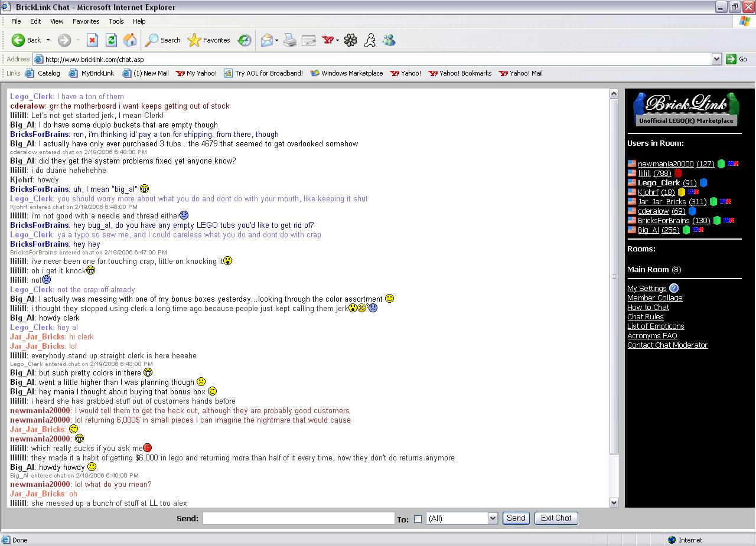This screenshot has height=546, width=756.
Task: Open the (All) recipient dropdown
Action: (x=462, y=518)
